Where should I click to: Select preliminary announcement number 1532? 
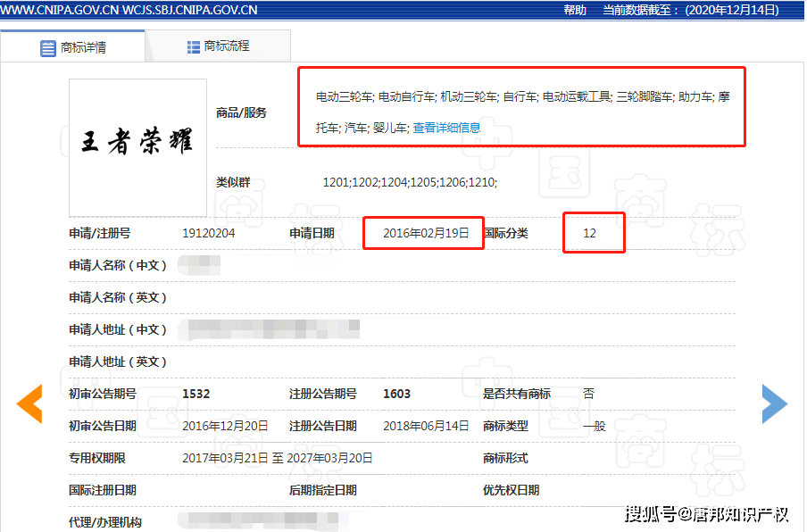click(196, 394)
